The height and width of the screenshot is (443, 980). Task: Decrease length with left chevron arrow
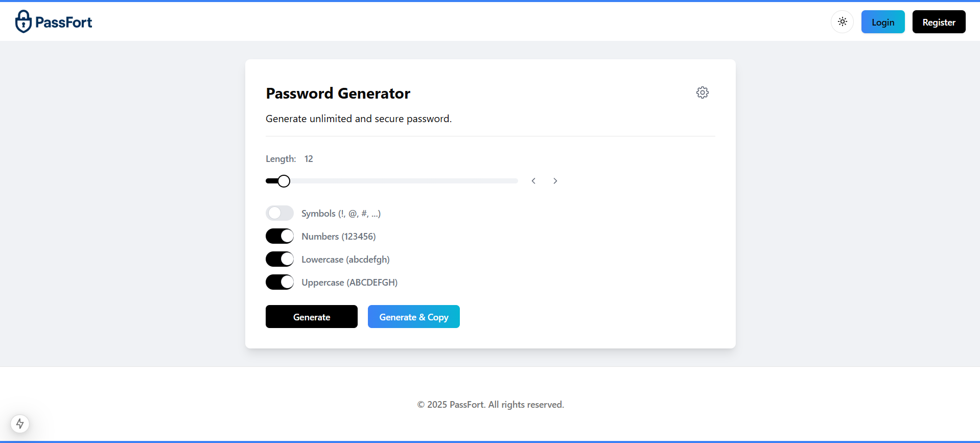[x=533, y=181]
